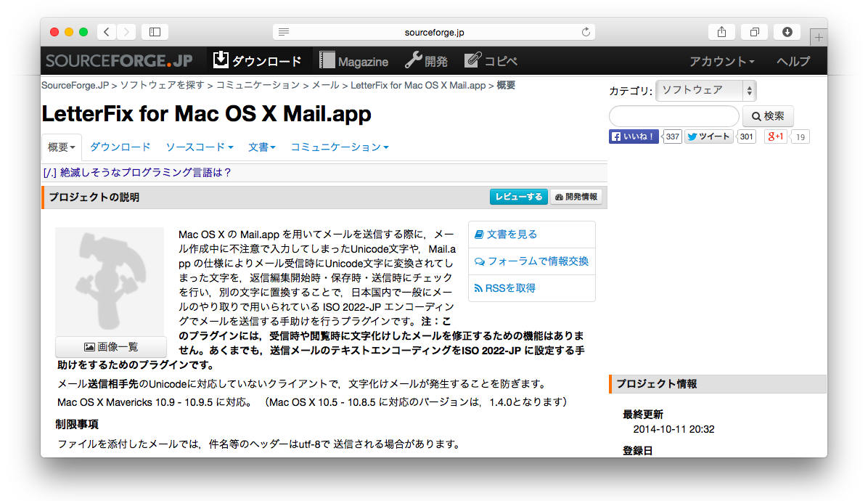Click Google plus count 19

pyautogui.click(x=800, y=137)
